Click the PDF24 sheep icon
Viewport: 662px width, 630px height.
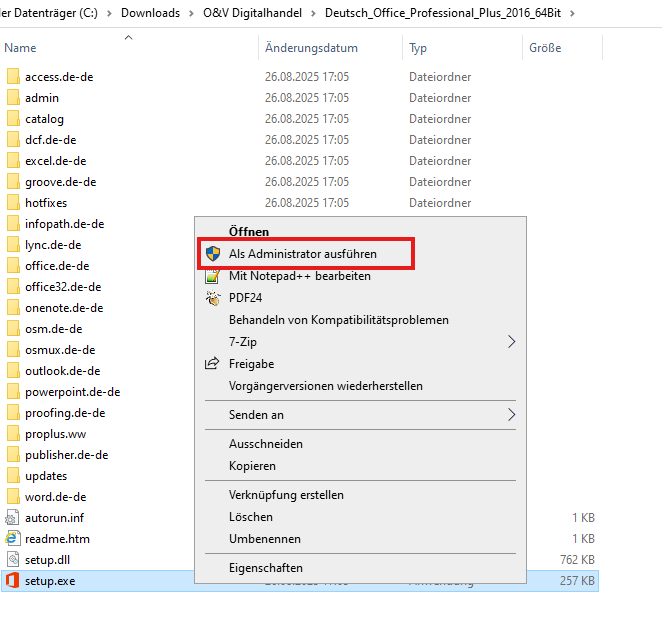click(x=212, y=298)
